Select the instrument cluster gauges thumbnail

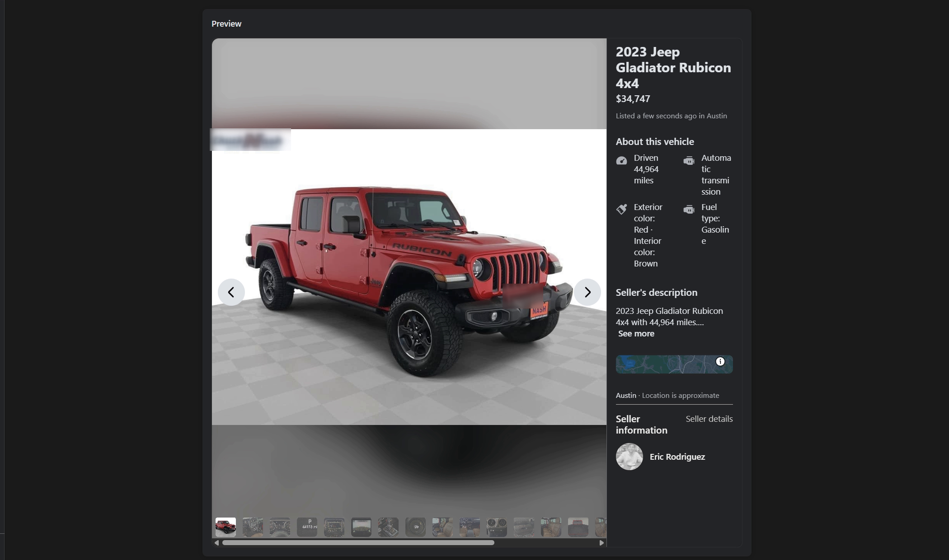(x=280, y=527)
